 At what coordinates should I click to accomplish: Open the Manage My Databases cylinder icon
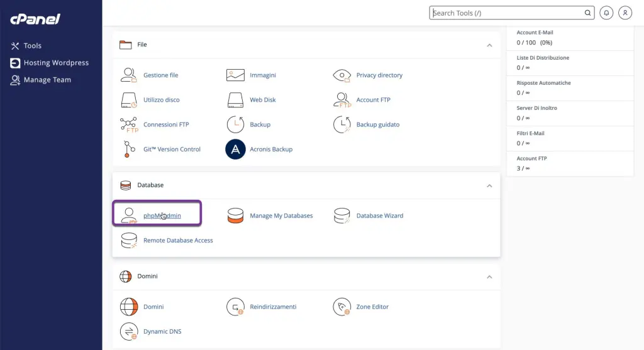click(x=235, y=216)
